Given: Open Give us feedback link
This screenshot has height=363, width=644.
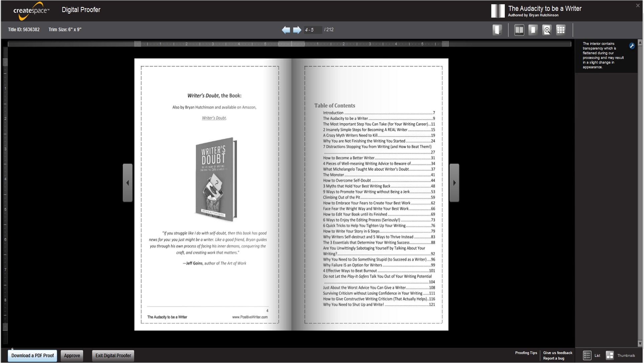Looking at the screenshot, I should click(x=557, y=353).
